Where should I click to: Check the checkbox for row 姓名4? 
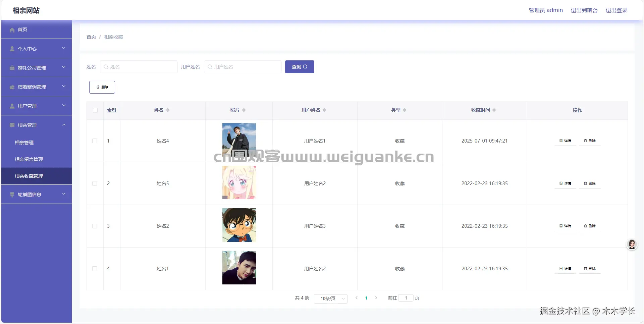(95, 141)
